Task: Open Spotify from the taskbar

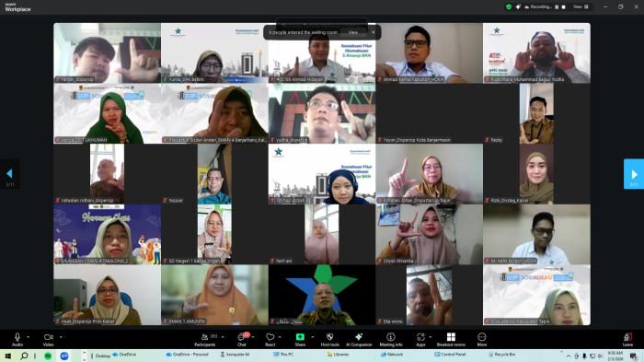Action: pyautogui.click(x=48, y=356)
